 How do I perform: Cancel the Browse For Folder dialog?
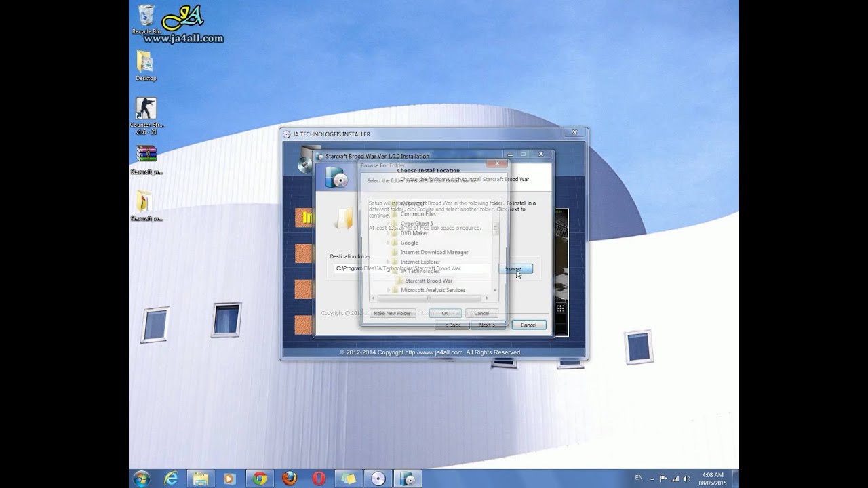[x=481, y=313]
